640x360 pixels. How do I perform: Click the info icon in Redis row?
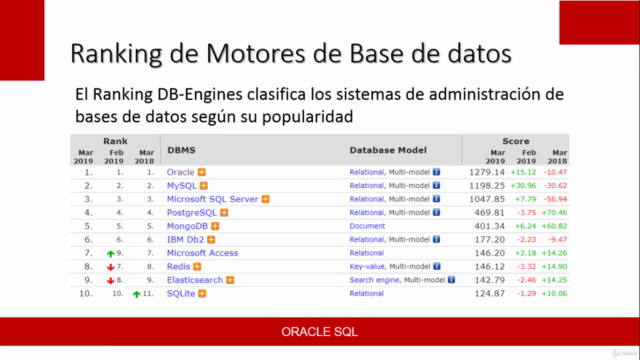pyautogui.click(x=437, y=266)
